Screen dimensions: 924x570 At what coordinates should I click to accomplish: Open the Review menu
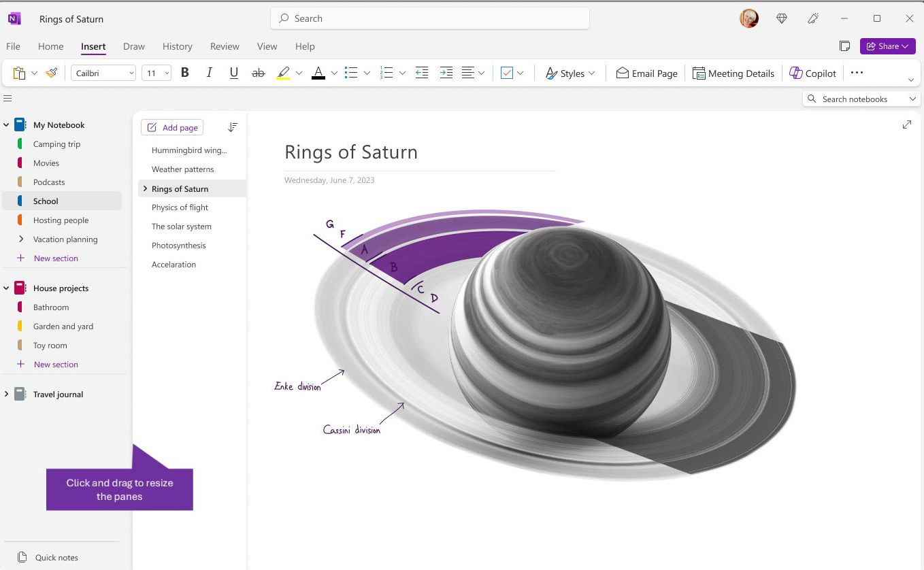(x=225, y=46)
